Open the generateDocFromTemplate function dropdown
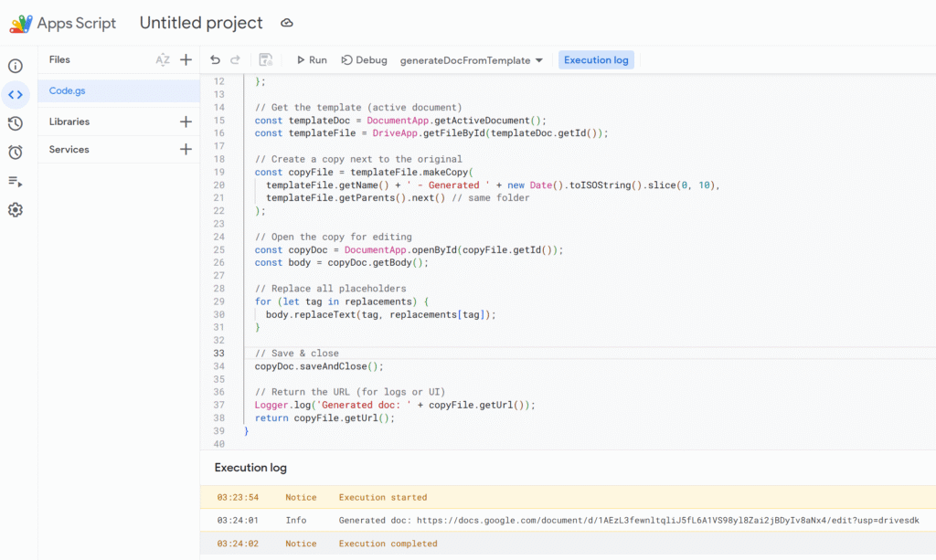The image size is (936, 560). point(472,60)
